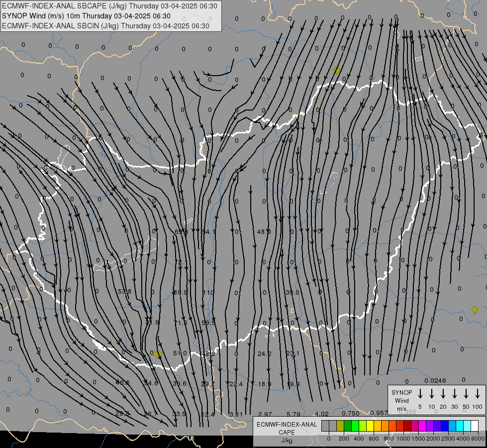Click the CAPE value 51.0 on the map

(180, 353)
